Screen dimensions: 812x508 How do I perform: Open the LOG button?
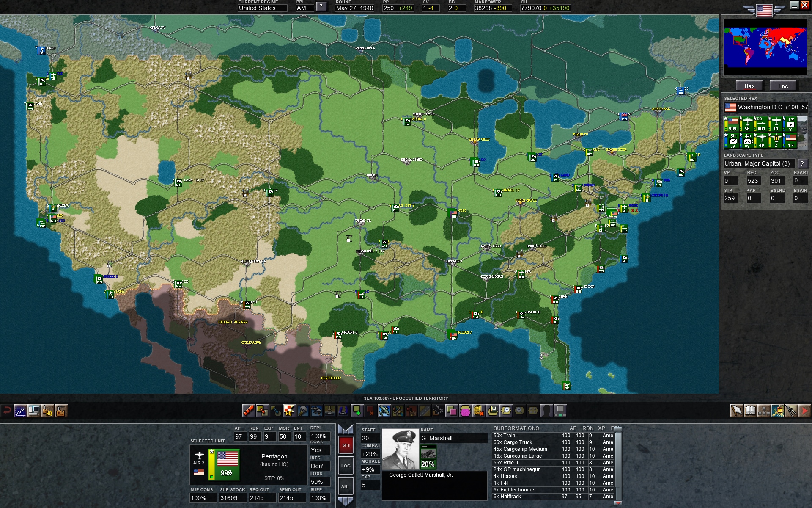coord(346,466)
